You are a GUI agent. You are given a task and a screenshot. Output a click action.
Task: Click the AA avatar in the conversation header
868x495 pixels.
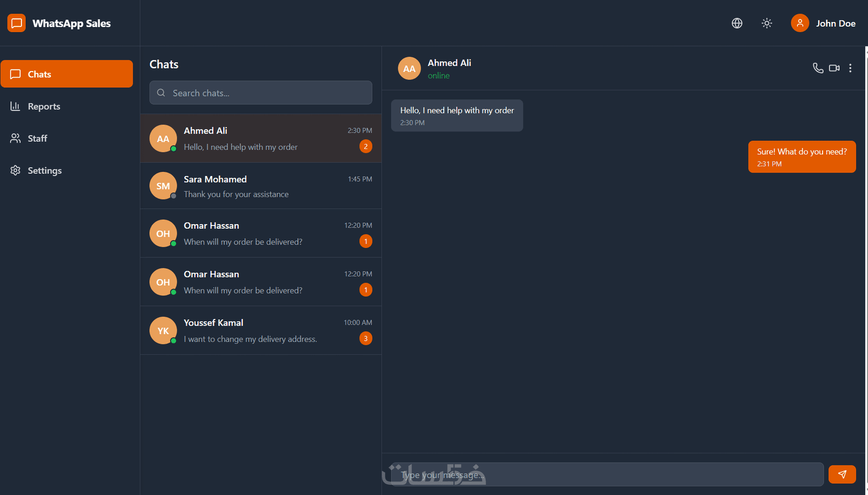[x=409, y=68]
